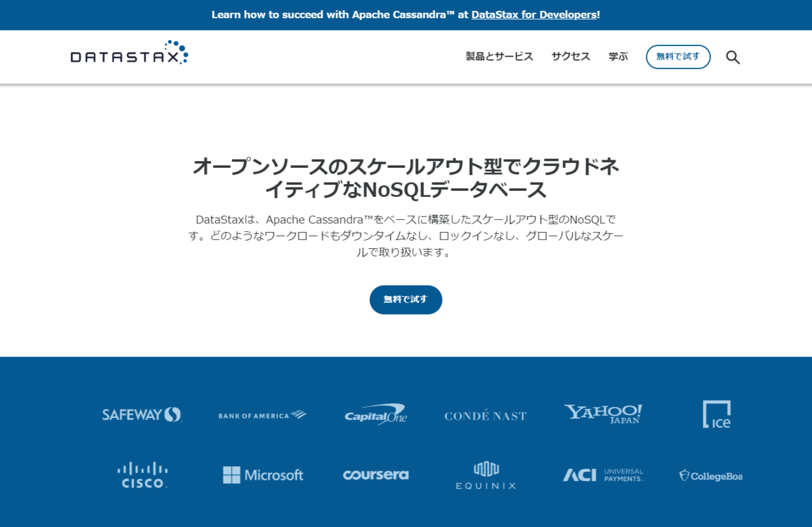Click the ICE logo
812x527 pixels.
(x=717, y=414)
